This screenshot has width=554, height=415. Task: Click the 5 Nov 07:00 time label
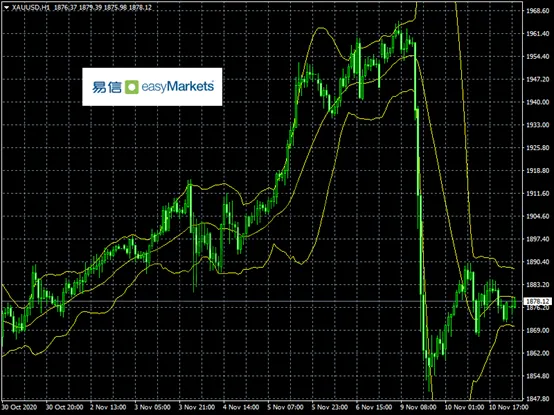coord(286,408)
